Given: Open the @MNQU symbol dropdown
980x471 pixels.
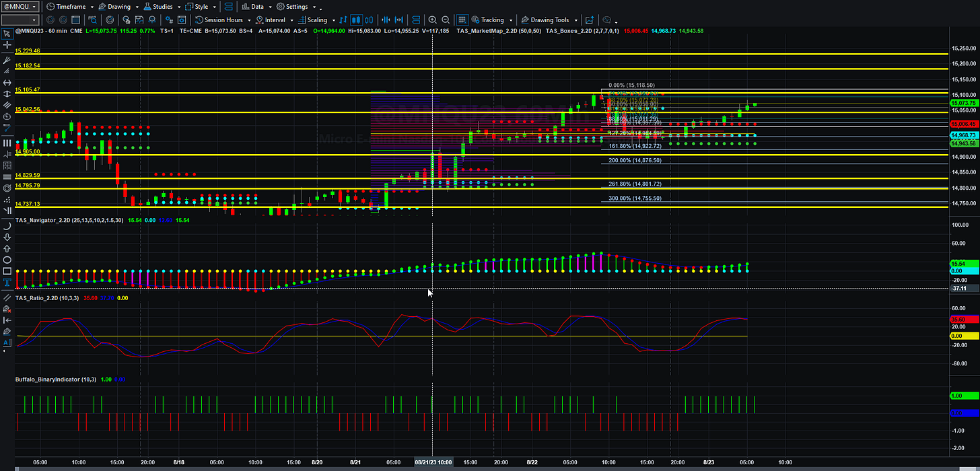Looking at the screenshot, I should (21, 7).
